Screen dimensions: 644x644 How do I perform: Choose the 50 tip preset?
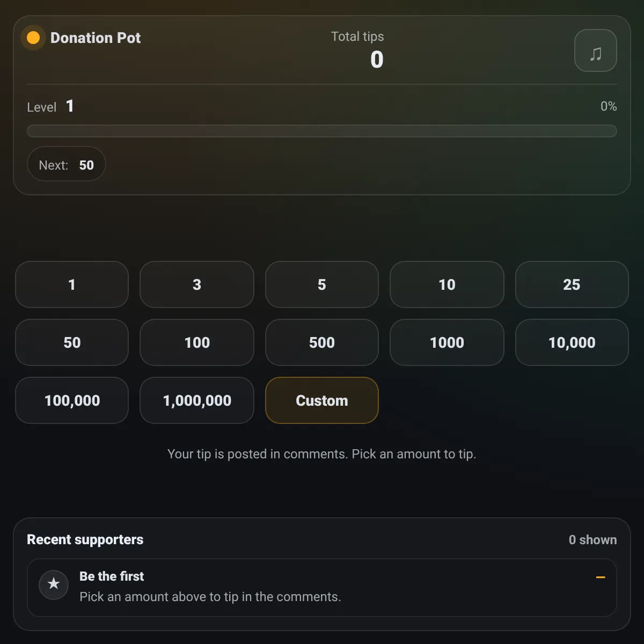(72, 342)
